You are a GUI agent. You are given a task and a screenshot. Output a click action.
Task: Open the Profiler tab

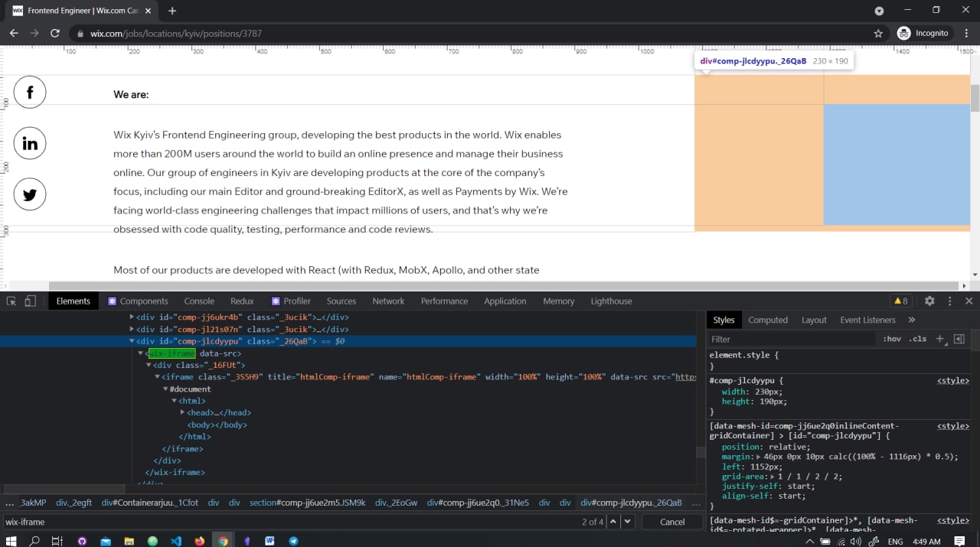[x=291, y=301]
